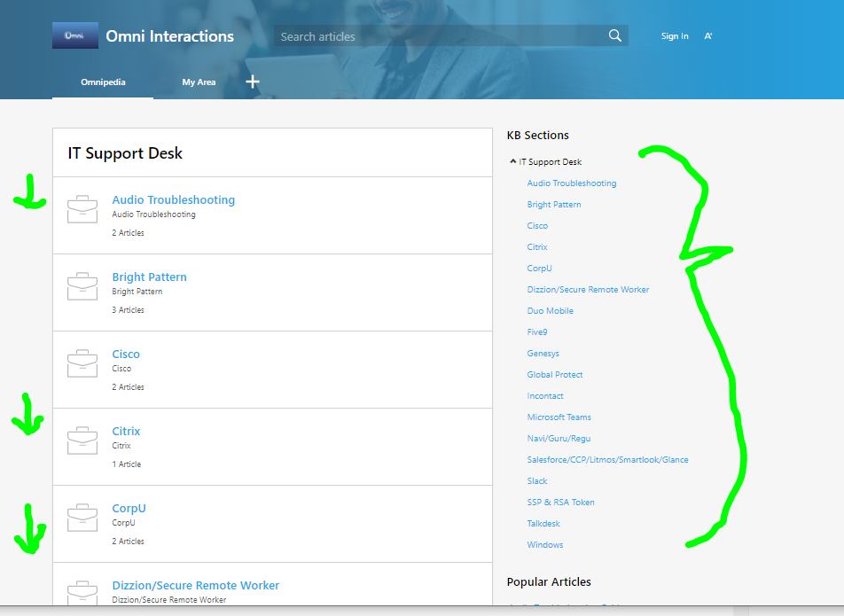
Task: Select Five9 in KB Sections
Action: pos(537,332)
